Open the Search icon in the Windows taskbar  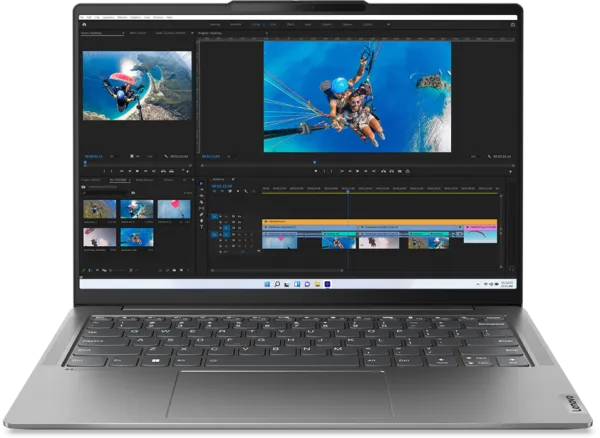(275, 284)
